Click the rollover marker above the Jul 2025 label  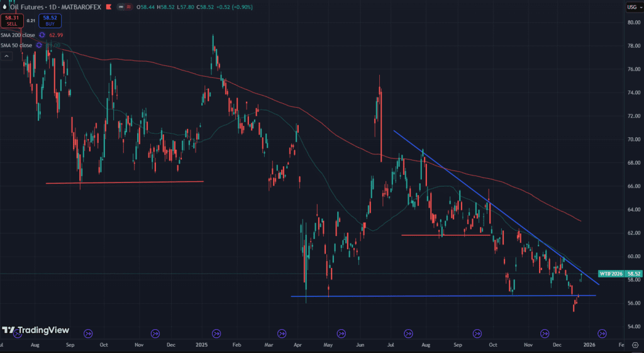tap(409, 333)
